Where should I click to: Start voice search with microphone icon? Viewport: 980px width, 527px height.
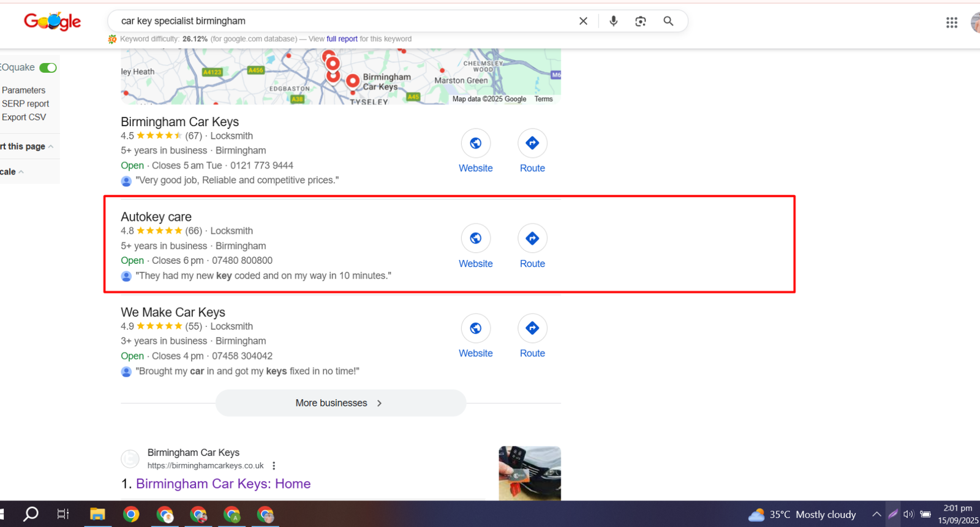613,21
